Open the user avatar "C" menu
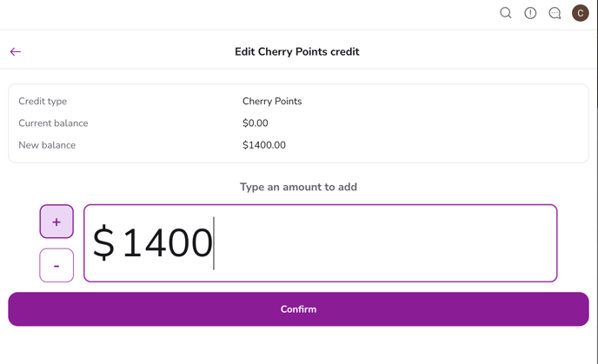This screenshot has width=598, height=364. 580,13
